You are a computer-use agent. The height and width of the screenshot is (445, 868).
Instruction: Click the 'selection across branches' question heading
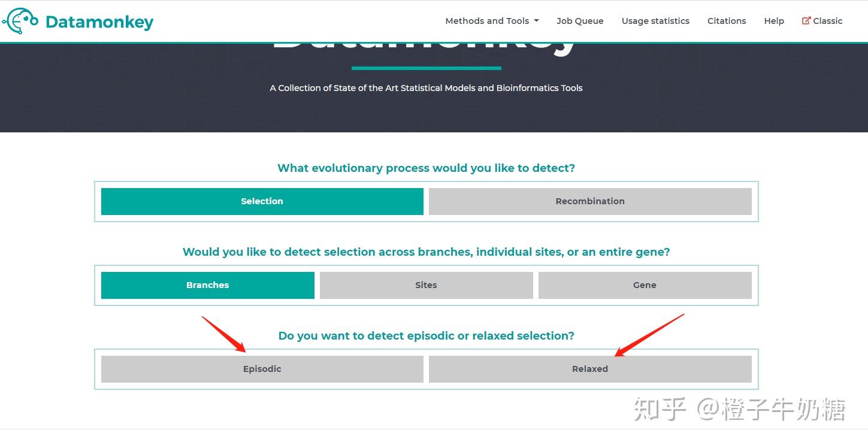point(426,252)
